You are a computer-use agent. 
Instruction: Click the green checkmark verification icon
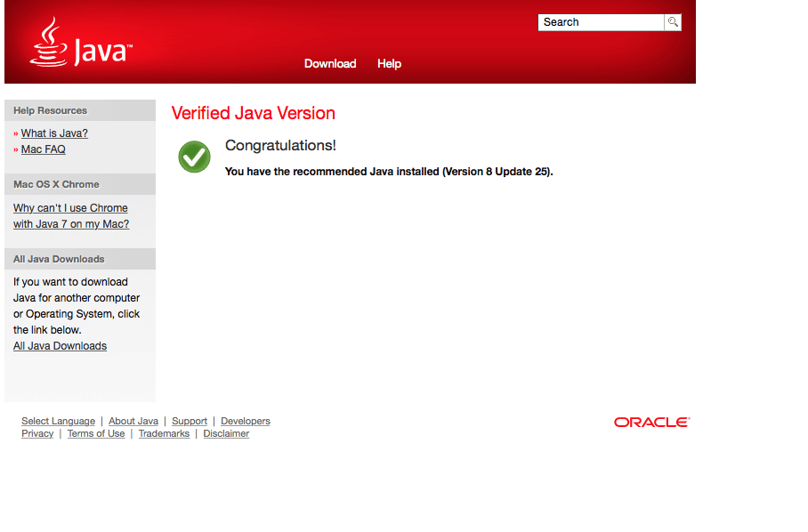coord(194,157)
